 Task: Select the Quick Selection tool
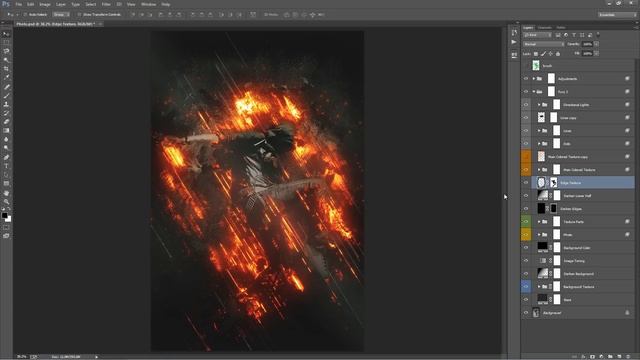coord(6,60)
